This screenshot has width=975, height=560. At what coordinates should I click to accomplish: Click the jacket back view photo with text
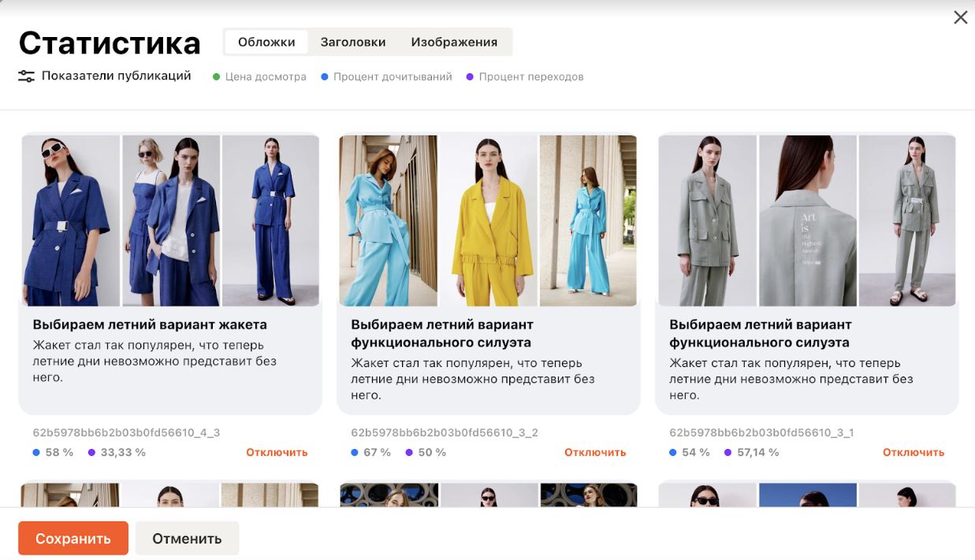[x=807, y=221]
